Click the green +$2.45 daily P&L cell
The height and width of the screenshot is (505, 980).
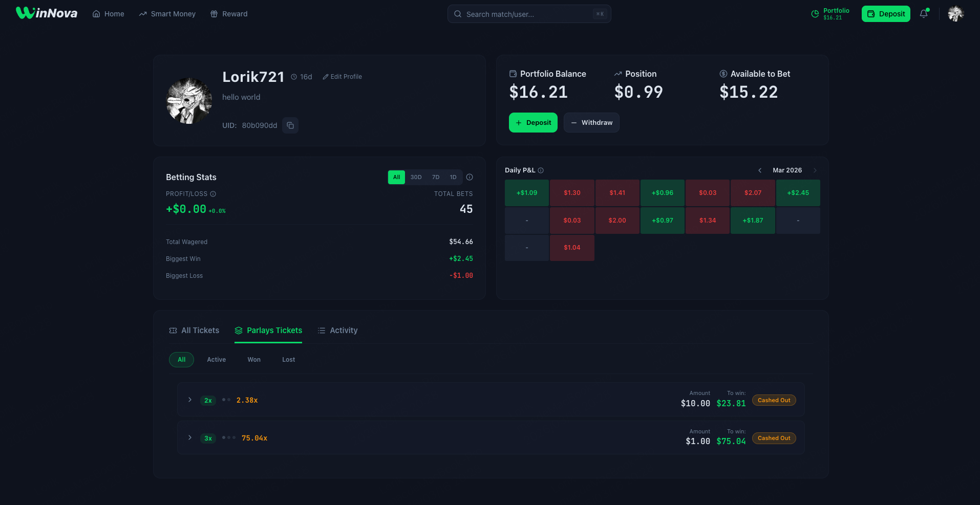tap(798, 193)
